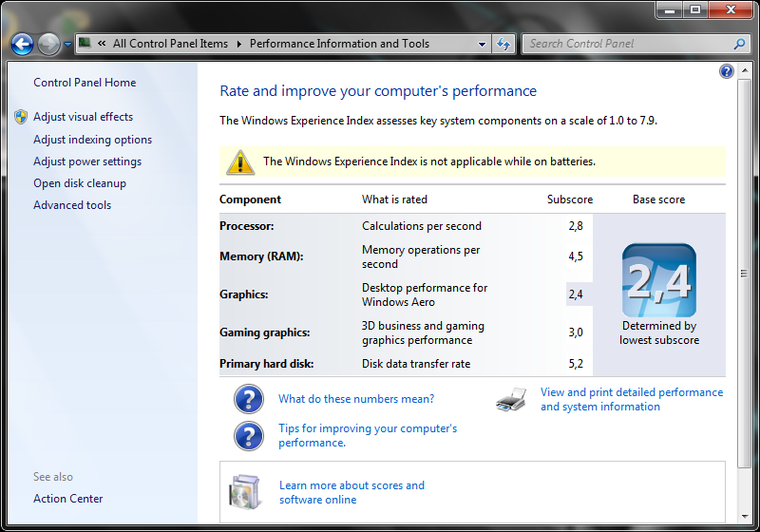Open the recent pages dropdown arrow

[67, 45]
